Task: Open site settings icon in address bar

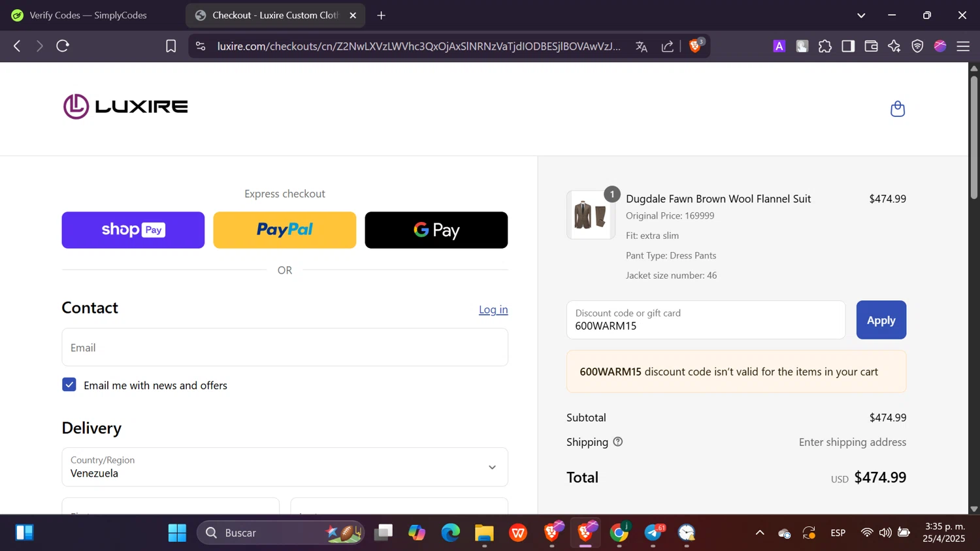Action: coord(201,46)
